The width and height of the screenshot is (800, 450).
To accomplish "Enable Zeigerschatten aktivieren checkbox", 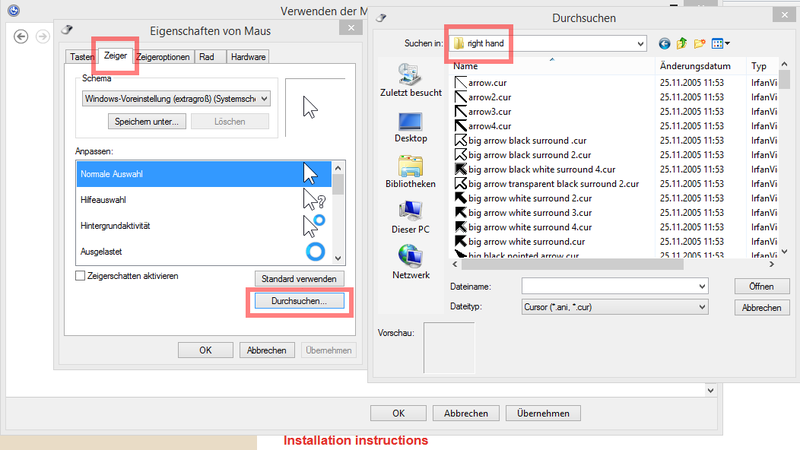I will click(81, 275).
